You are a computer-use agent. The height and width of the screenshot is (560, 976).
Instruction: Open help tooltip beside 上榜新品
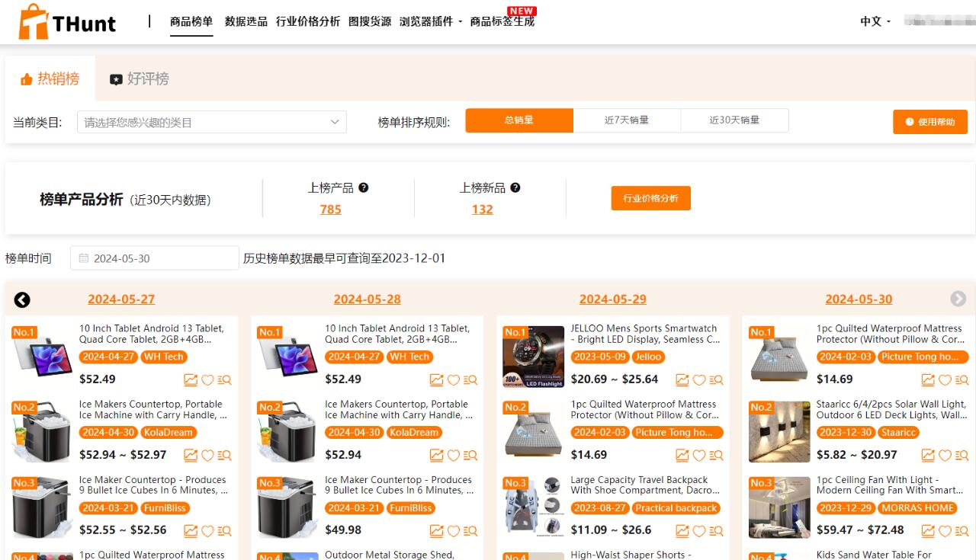(515, 187)
